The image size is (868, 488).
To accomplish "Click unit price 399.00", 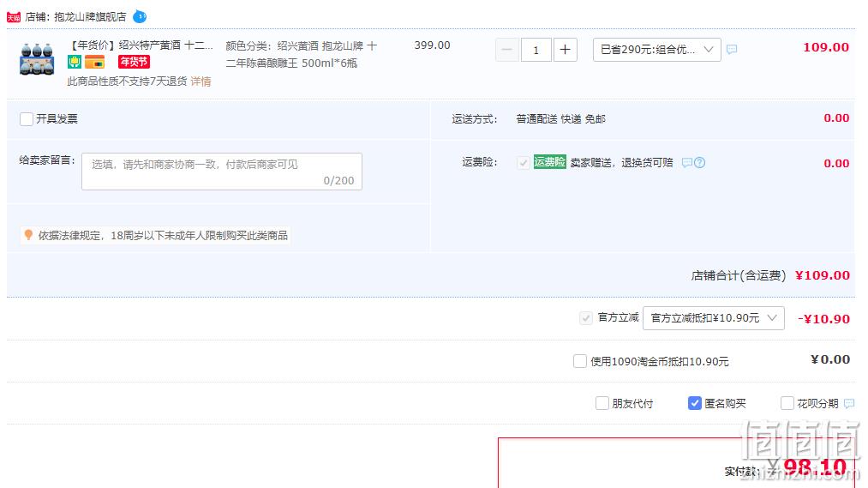I will point(433,45).
